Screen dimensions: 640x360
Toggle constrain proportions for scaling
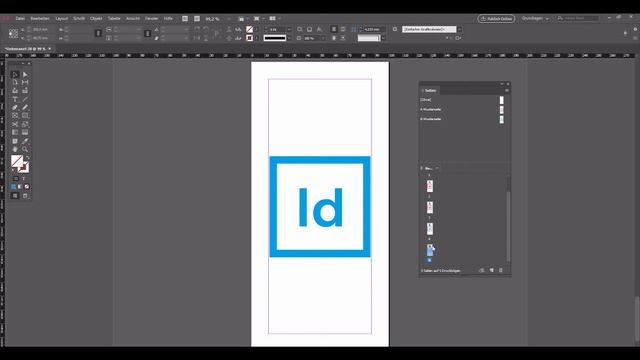[x=148, y=33]
